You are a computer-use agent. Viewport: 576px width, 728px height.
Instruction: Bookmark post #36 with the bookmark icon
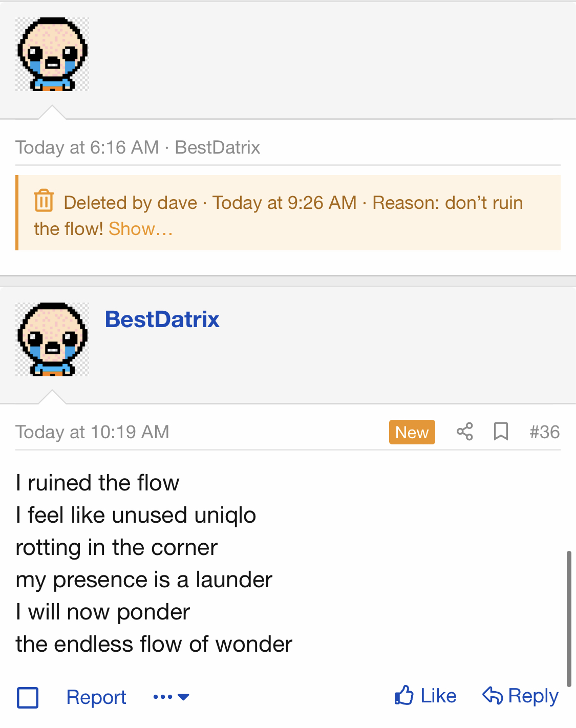pyautogui.click(x=500, y=432)
